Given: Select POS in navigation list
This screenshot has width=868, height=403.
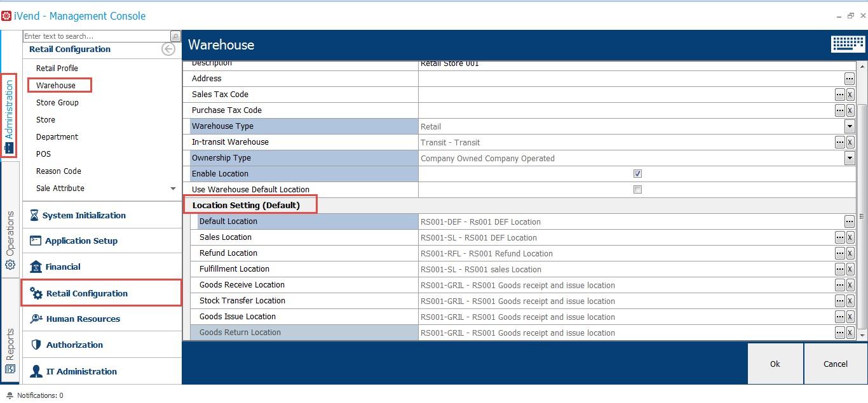Looking at the screenshot, I should [43, 154].
